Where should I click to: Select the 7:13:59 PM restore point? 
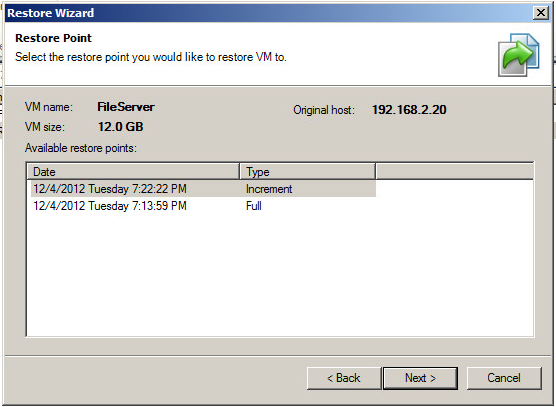(203, 206)
